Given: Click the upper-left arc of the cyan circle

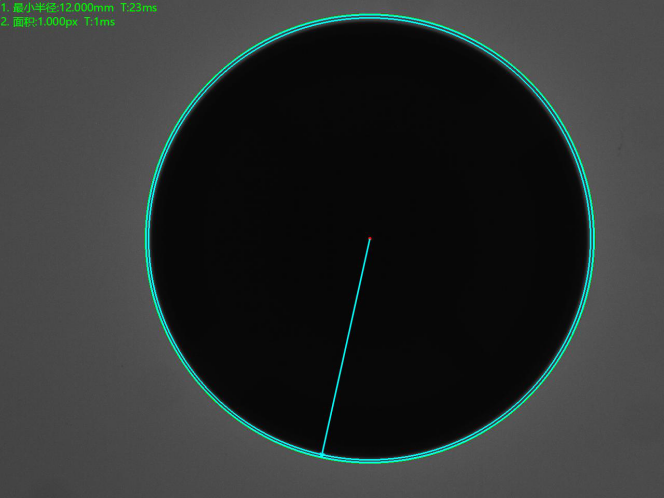Looking at the screenshot, I should pyautogui.click(x=212, y=81).
